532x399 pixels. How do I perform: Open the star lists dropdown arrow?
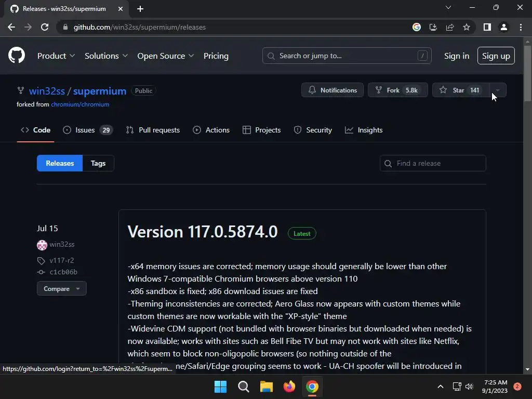coord(498,90)
